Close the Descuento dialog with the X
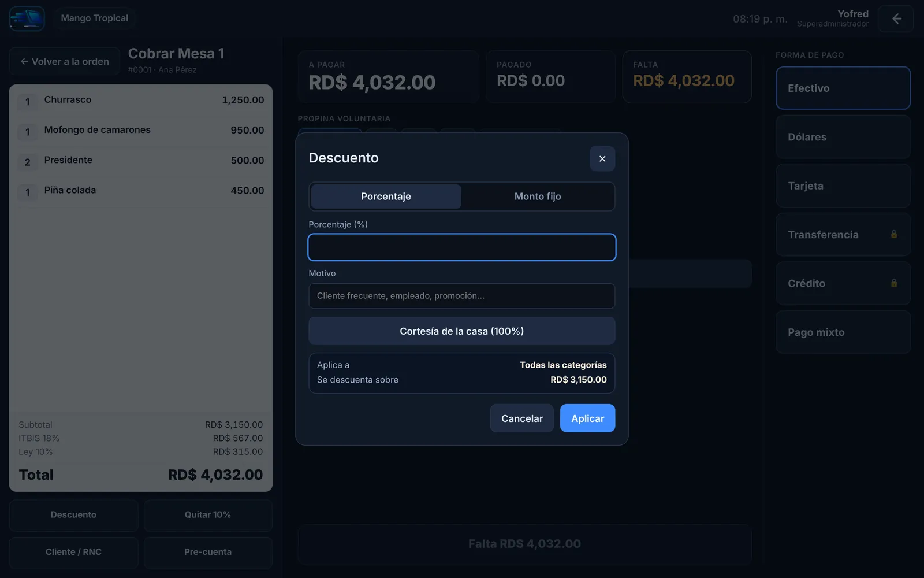This screenshot has height=578, width=924. [602, 158]
